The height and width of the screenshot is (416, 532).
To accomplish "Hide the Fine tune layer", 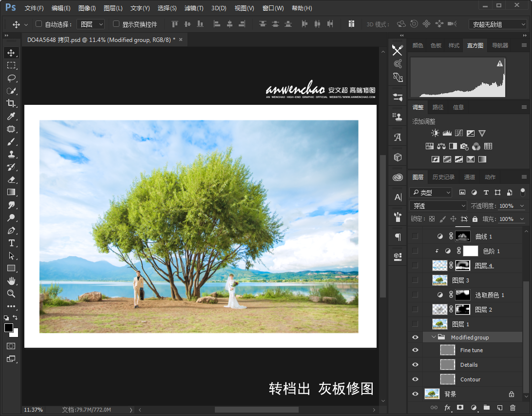I will [x=415, y=350].
